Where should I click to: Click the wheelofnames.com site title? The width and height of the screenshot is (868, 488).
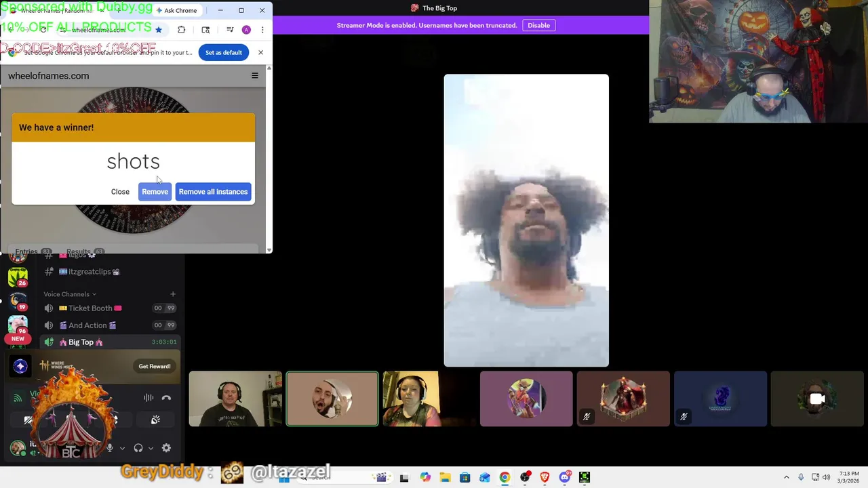point(48,76)
